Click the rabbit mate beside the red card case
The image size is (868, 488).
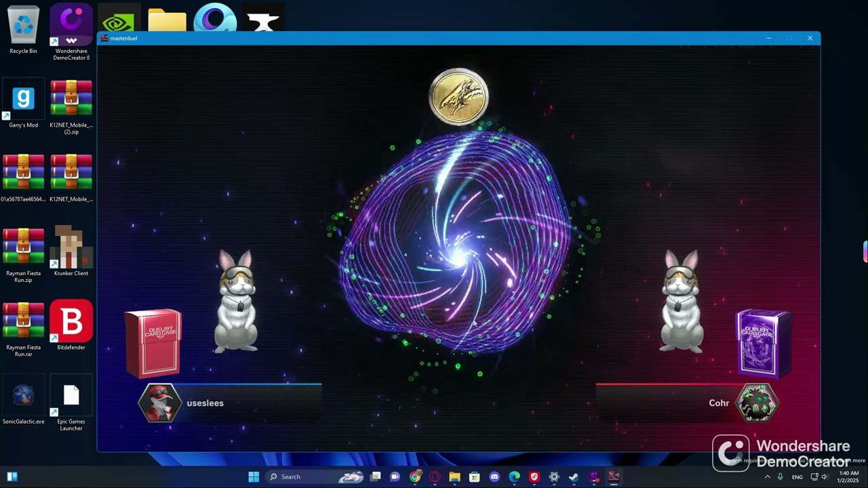(x=236, y=301)
